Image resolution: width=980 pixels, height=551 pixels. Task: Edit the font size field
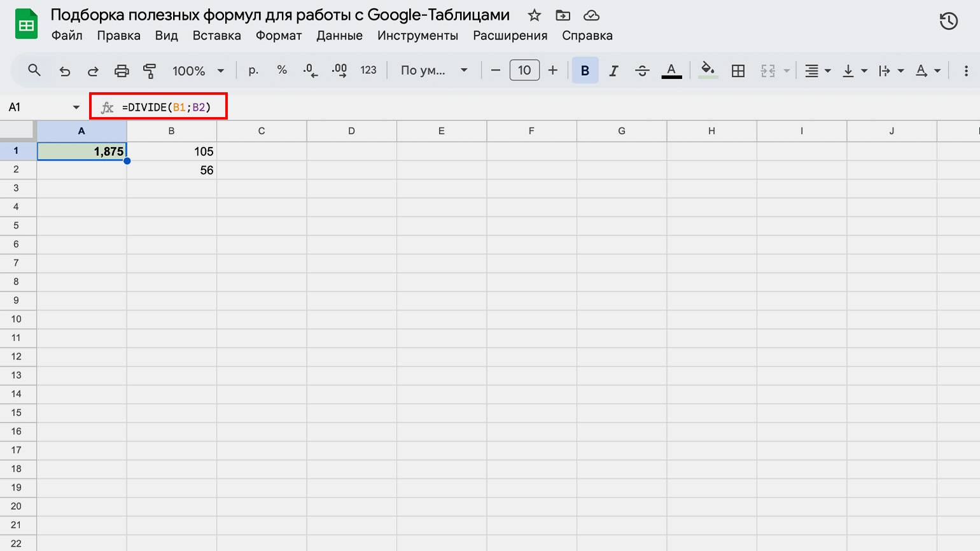point(524,70)
